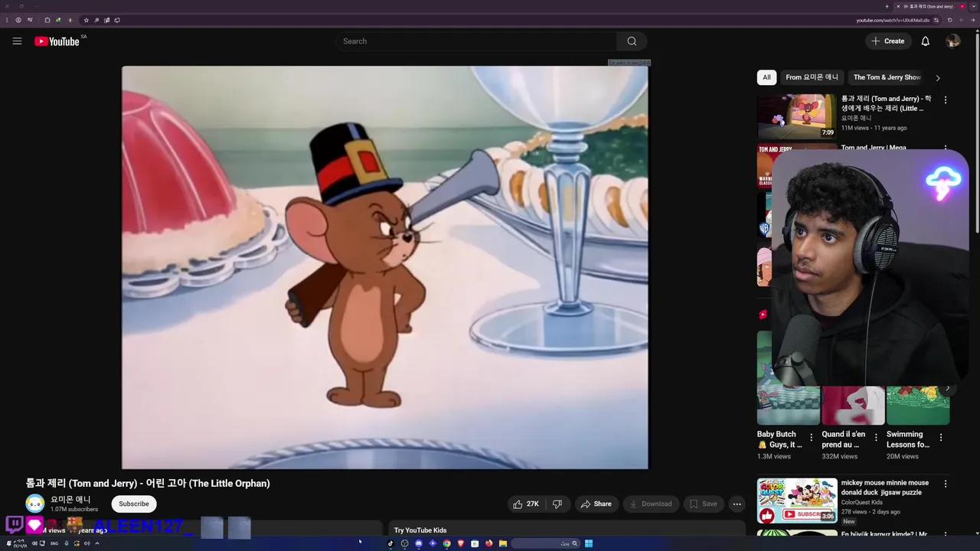
Task: Click the ENG language indicator in tray
Action: coord(54,543)
